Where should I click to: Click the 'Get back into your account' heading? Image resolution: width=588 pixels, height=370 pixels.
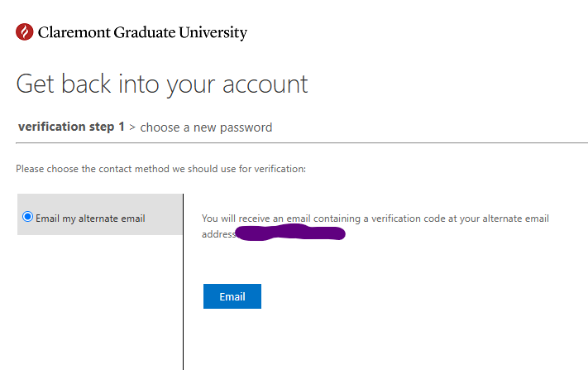[162, 84]
